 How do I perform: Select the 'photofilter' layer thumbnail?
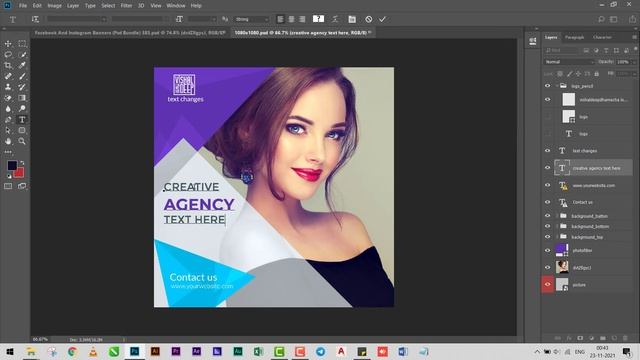pyautogui.click(x=562, y=250)
